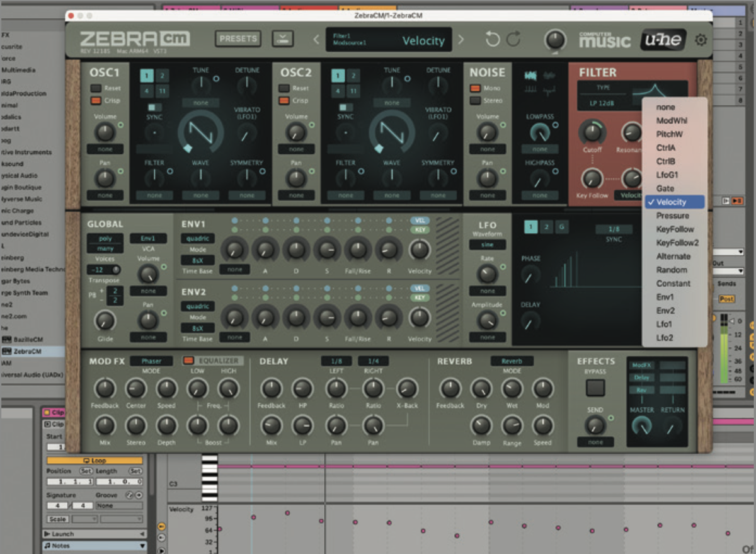Click the Loop button in the clip panel
This screenshot has height=554, width=756.
tap(93, 461)
